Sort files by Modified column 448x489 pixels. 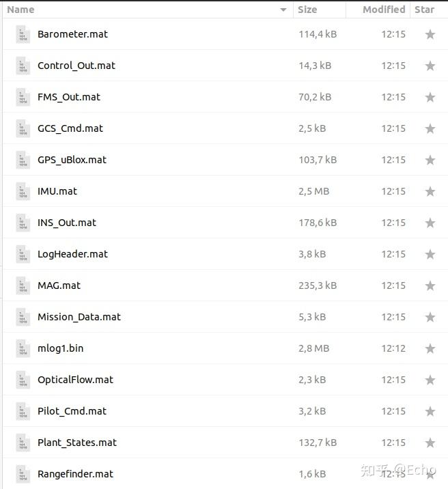click(383, 10)
